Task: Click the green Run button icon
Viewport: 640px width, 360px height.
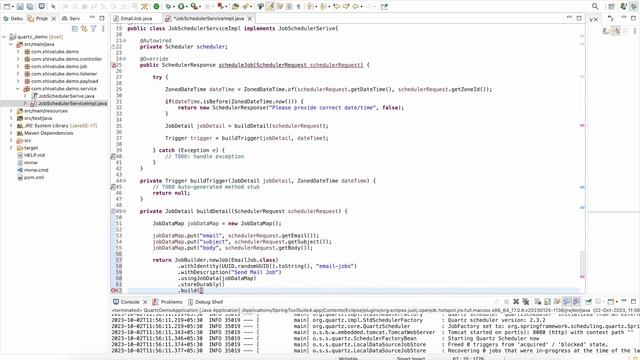Action: (x=181, y=7)
